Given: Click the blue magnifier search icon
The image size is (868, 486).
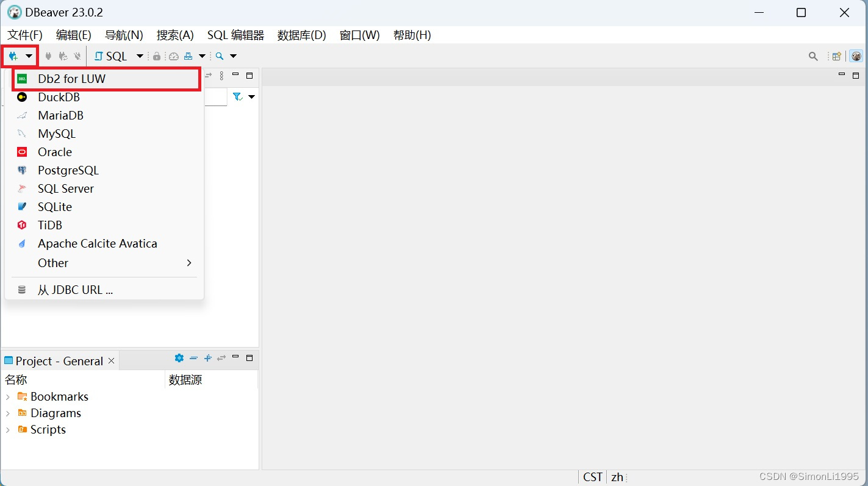Looking at the screenshot, I should (220, 56).
